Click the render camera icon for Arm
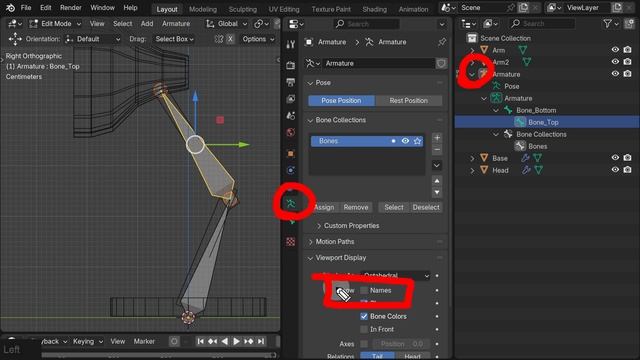This screenshot has width=640, height=360. [627, 50]
